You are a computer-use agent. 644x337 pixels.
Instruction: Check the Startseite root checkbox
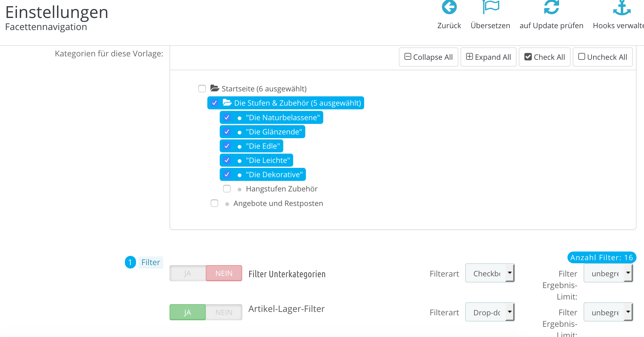(202, 89)
